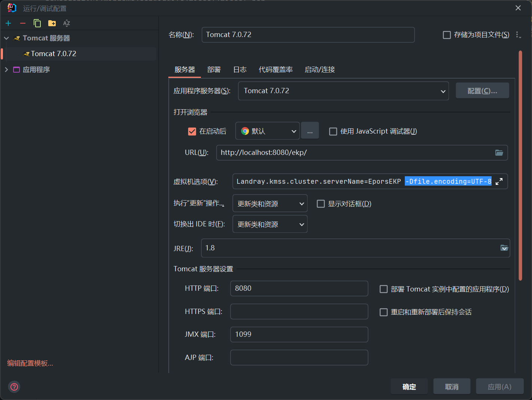This screenshot has height=400, width=532.
Task: Click the sort configurations alphabetically icon
Action: (x=67, y=23)
